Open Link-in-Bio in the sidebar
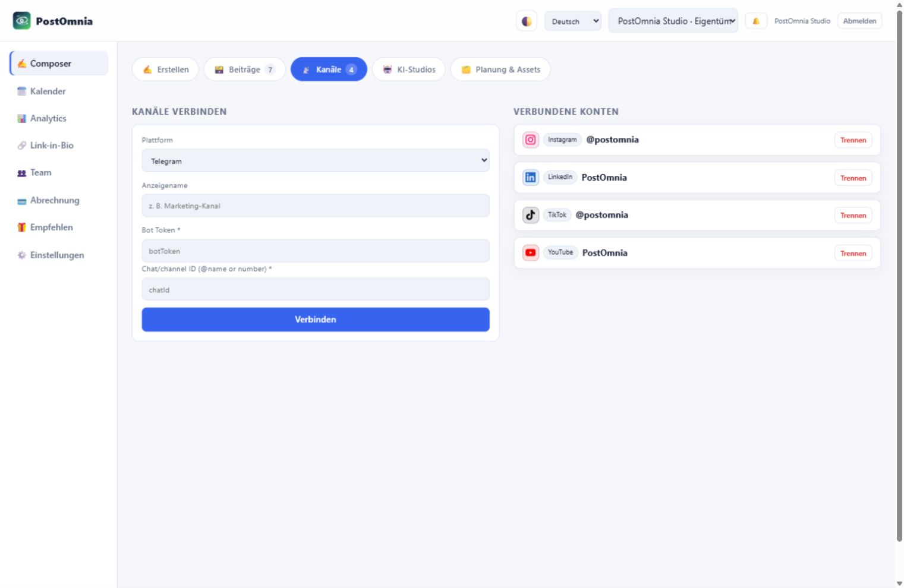The image size is (904, 588). (x=59, y=146)
